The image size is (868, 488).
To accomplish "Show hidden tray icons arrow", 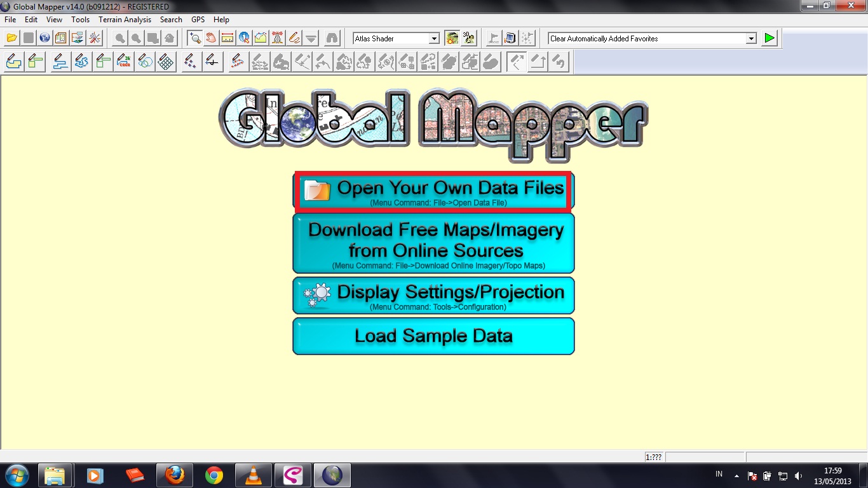I will 736,476.
